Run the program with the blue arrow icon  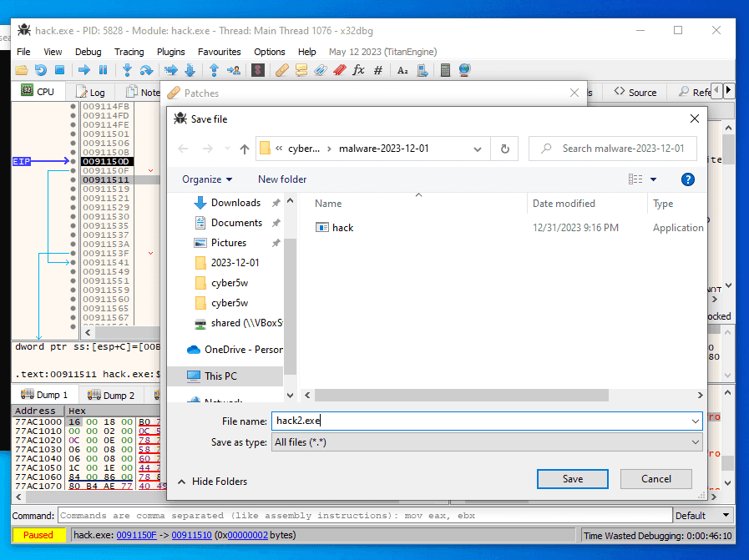pyautogui.click(x=83, y=69)
